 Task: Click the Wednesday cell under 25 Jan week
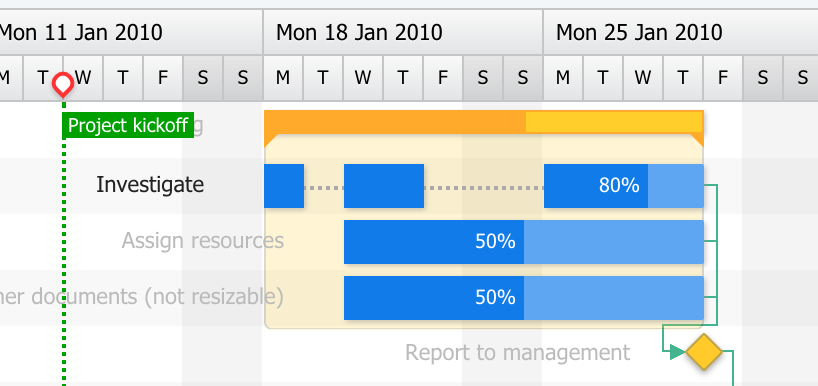643,78
